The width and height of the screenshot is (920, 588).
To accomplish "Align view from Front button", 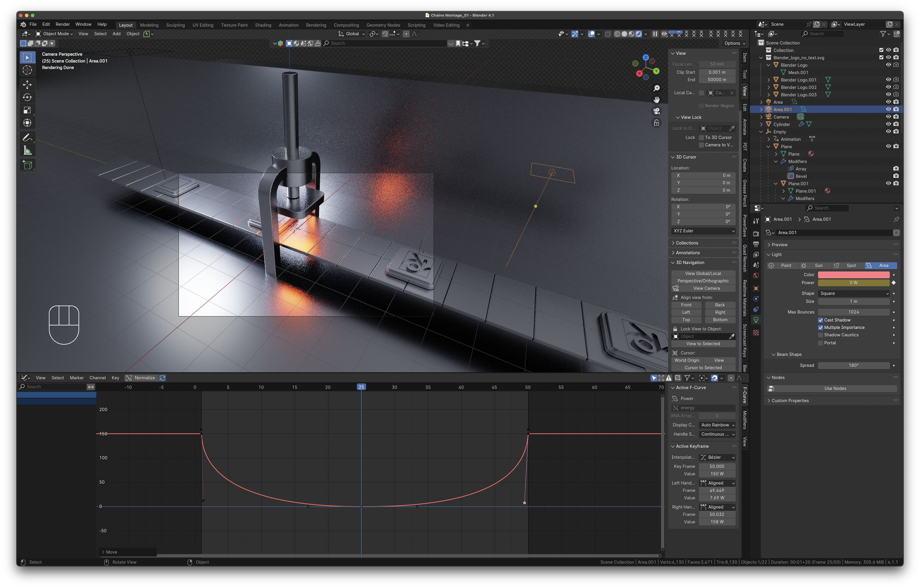I will (x=686, y=305).
